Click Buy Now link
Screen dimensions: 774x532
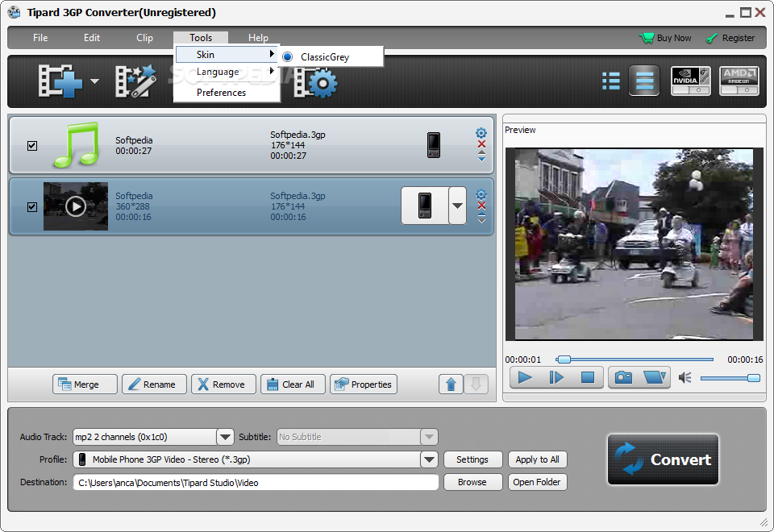(x=665, y=38)
